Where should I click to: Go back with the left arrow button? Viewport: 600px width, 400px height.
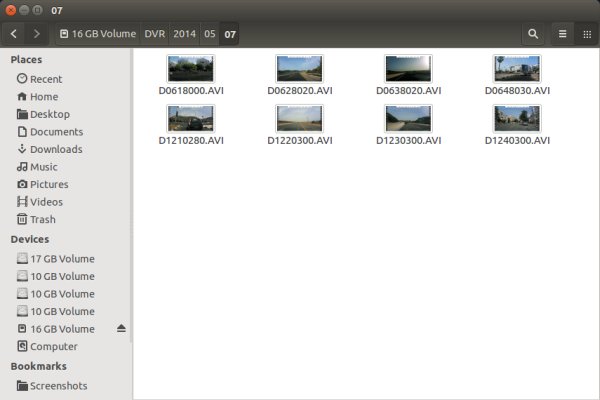click(x=14, y=34)
